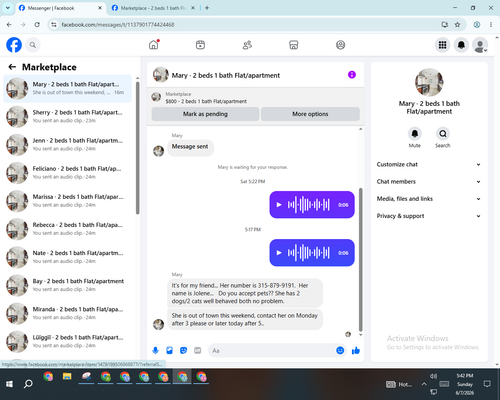Bookmark this page star icon
Screen dimensions: 500x400
point(457,24)
